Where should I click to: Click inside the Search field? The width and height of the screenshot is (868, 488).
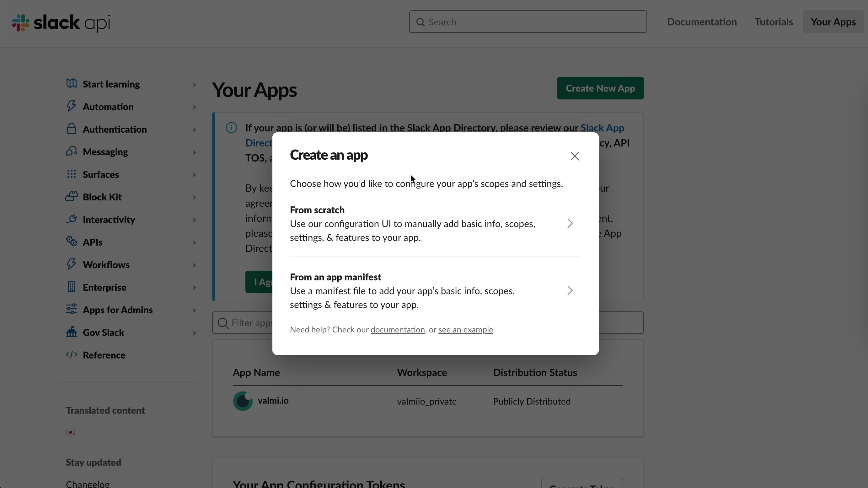point(527,22)
